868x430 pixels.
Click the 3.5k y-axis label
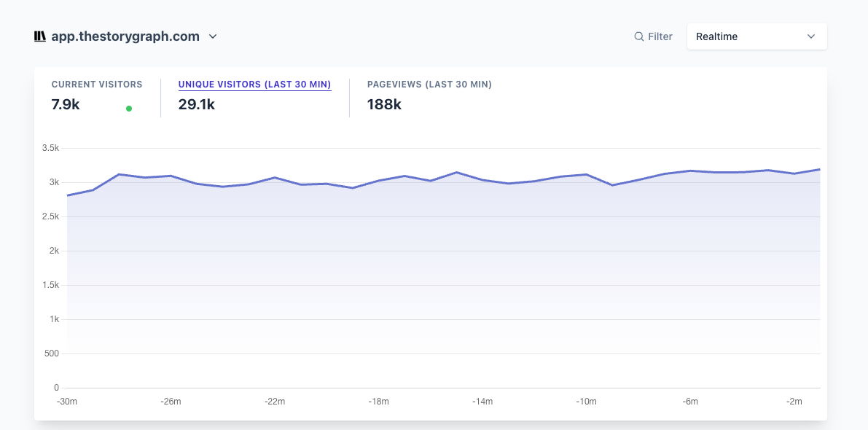pyautogui.click(x=50, y=148)
